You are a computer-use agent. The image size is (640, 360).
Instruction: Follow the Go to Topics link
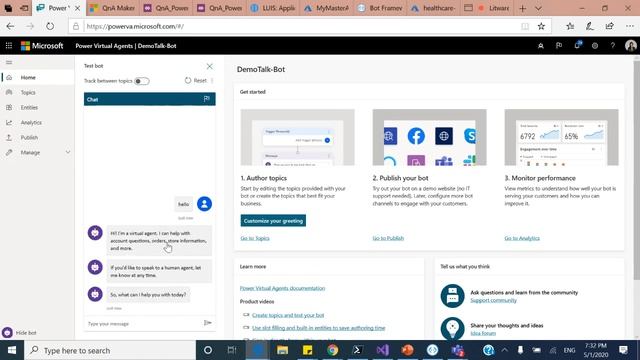[255, 238]
